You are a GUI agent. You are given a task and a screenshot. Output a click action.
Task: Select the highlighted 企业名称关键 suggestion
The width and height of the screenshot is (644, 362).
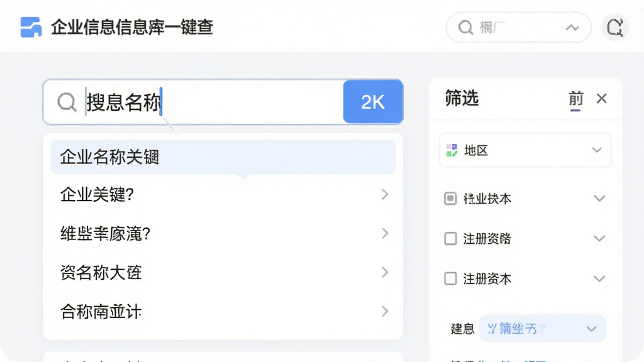pos(223,156)
